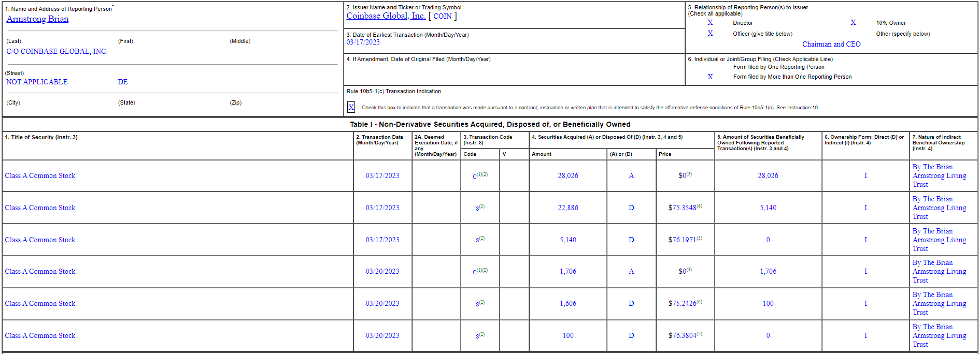Screen dimensions: 980x354
Task: Select the COIN ticker symbol text
Action: click(443, 16)
